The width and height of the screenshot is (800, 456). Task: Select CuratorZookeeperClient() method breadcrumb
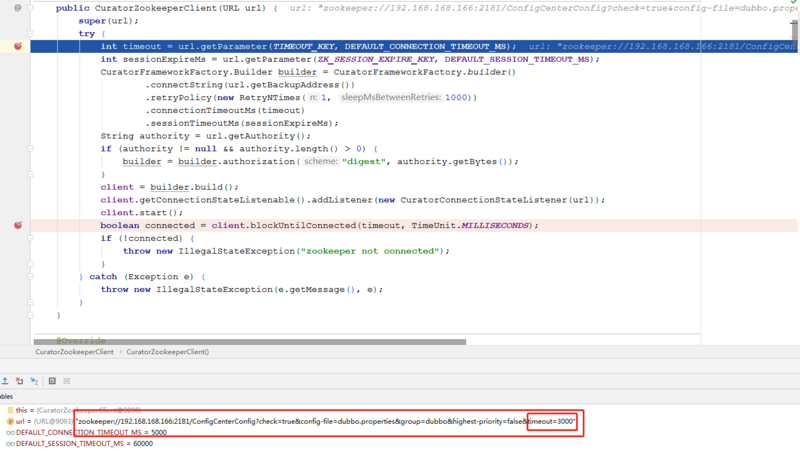tap(167, 352)
